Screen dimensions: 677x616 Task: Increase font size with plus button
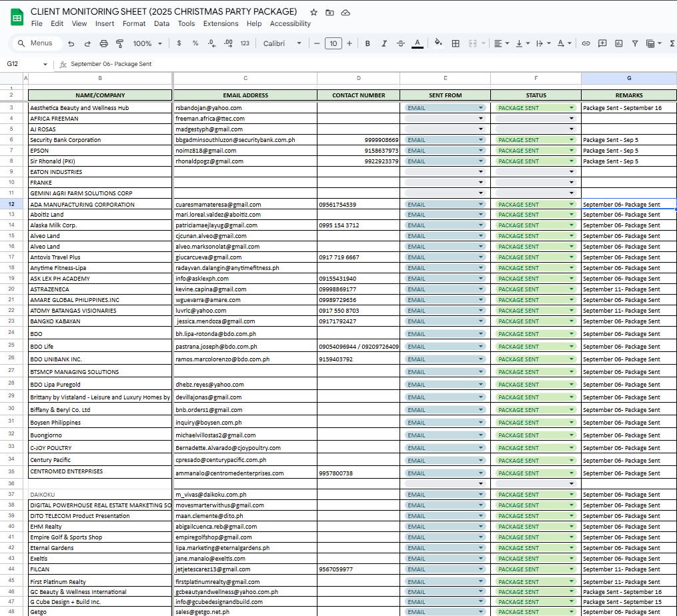point(350,43)
